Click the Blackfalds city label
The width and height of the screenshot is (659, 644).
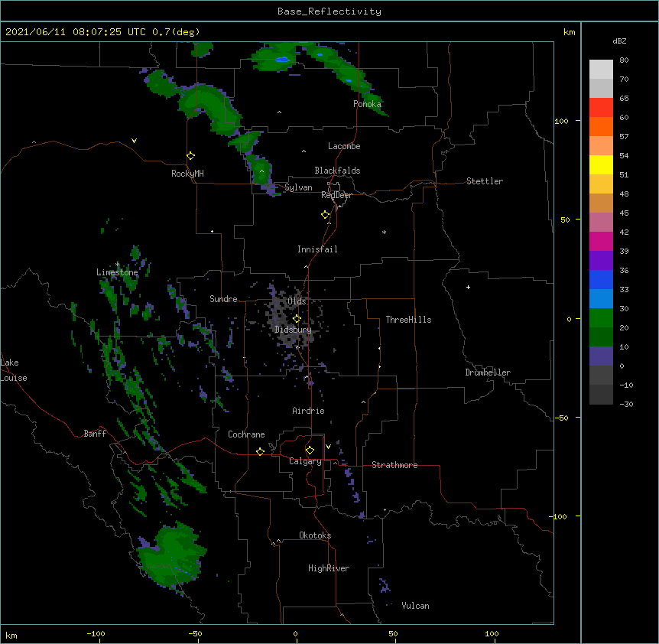coord(337,171)
